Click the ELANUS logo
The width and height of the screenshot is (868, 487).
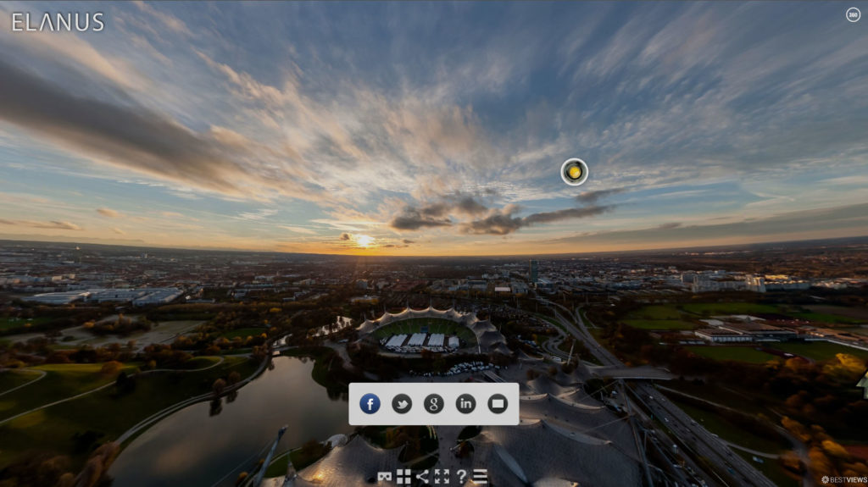click(58, 22)
